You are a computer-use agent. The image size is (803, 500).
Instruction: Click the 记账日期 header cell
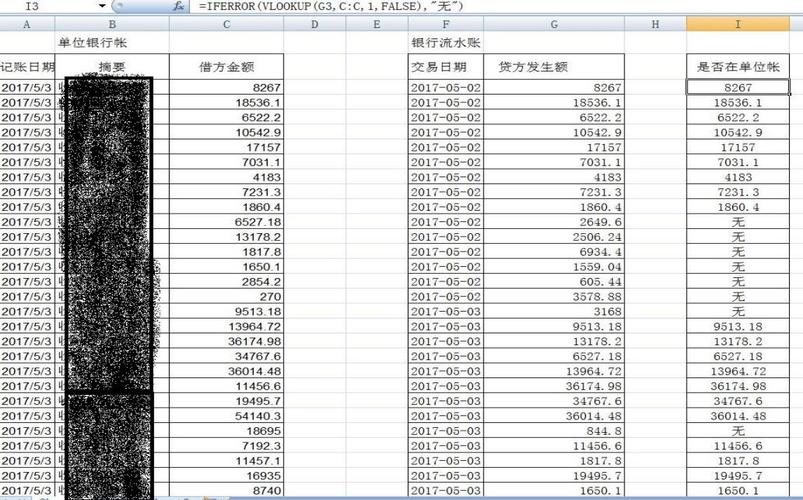[27, 67]
